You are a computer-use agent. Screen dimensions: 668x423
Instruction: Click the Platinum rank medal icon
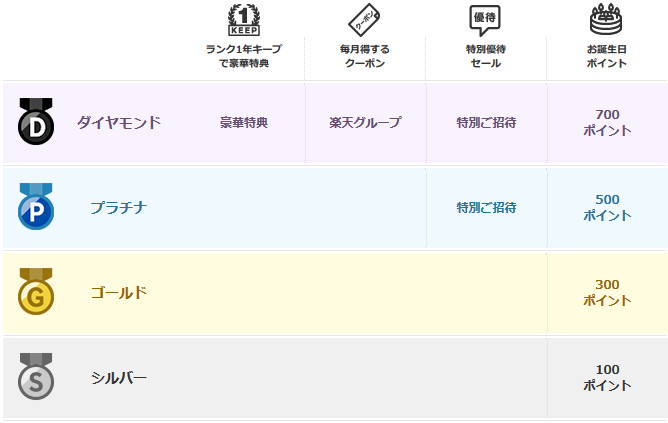tap(36, 207)
